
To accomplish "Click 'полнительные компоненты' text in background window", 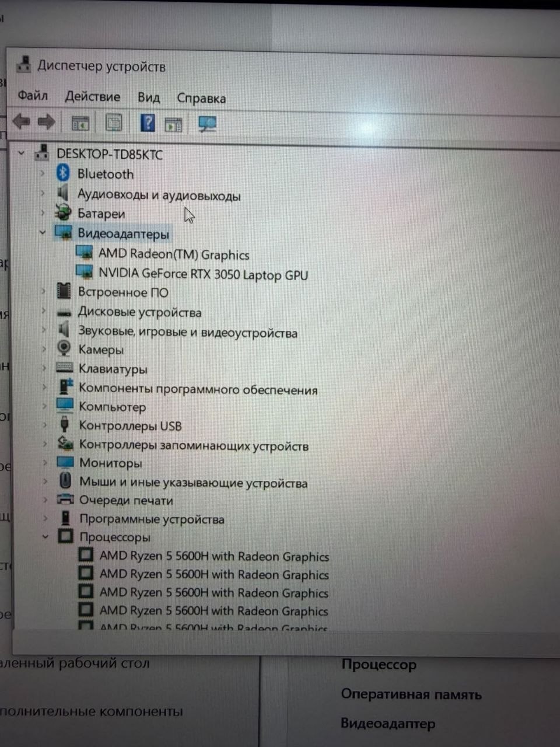I will tap(92, 711).
